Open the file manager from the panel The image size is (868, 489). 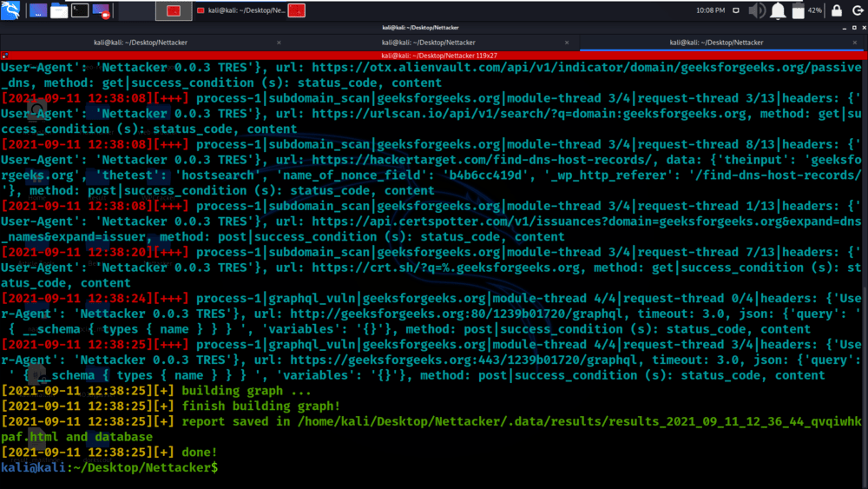59,10
